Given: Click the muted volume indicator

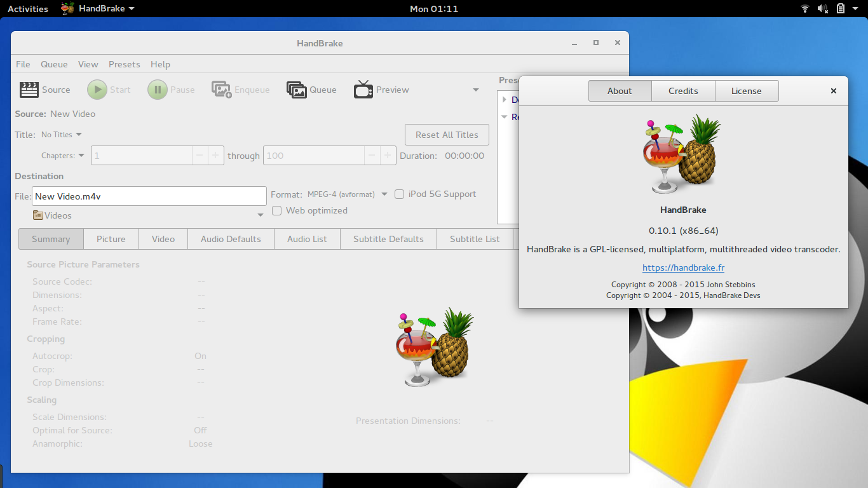Looking at the screenshot, I should [823, 9].
